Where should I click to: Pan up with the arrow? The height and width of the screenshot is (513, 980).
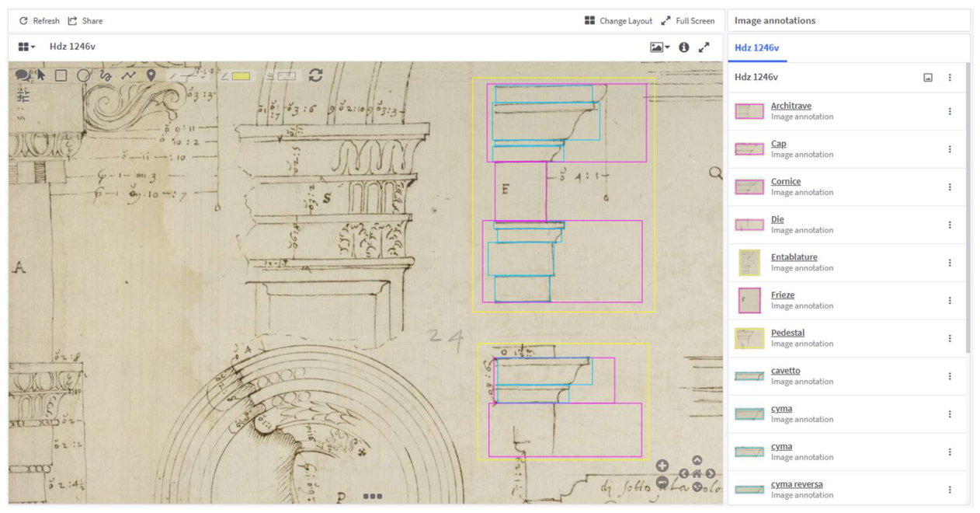tap(697, 460)
